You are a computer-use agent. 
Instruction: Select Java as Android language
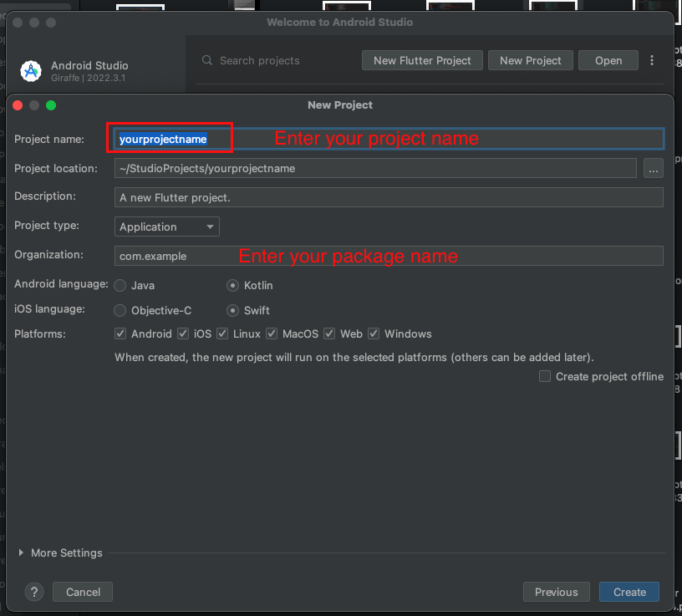[120, 285]
